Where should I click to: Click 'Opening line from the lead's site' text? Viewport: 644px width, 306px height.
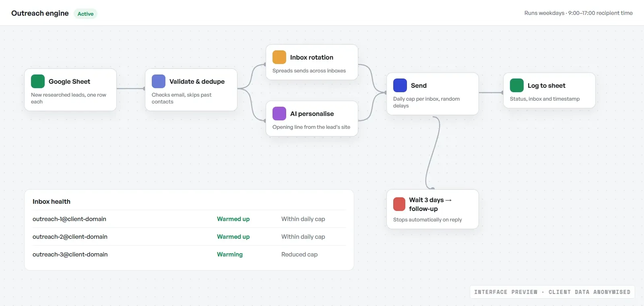point(311,127)
